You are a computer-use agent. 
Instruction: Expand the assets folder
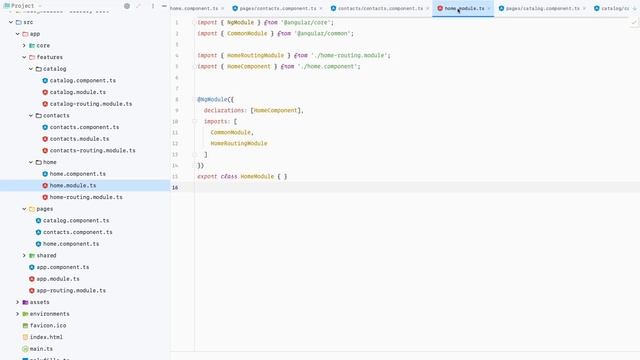click(x=18, y=302)
